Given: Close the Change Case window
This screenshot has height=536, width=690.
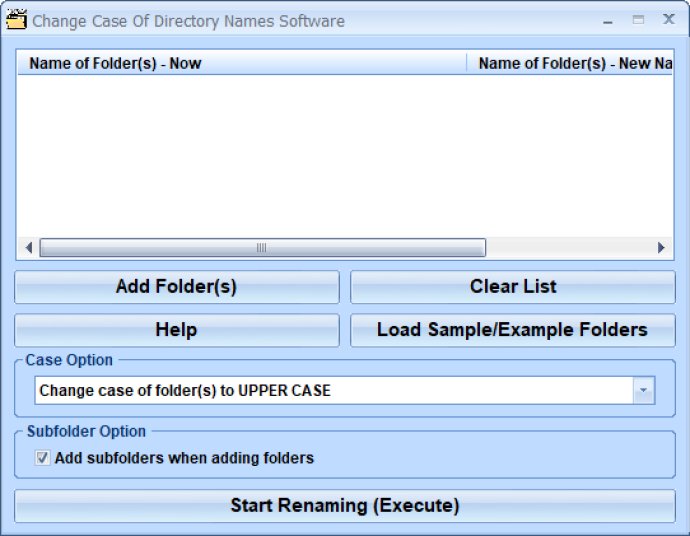Looking at the screenshot, I should [669, 19].
